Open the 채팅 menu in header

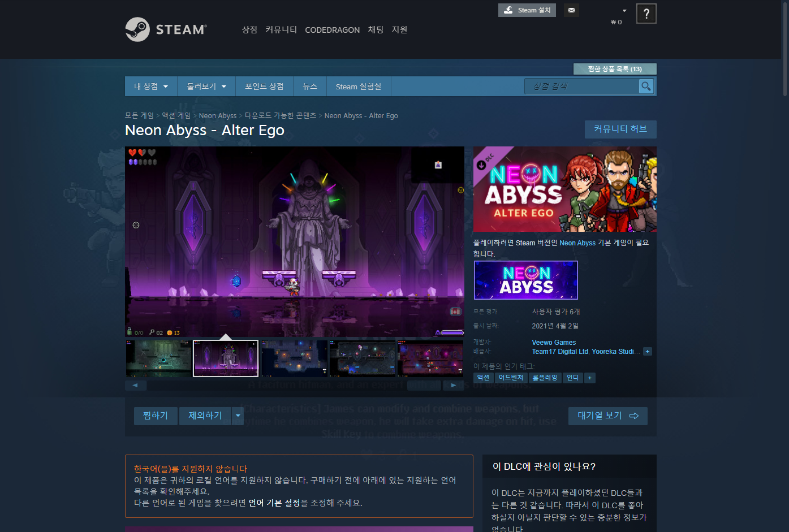click(376, 29)
